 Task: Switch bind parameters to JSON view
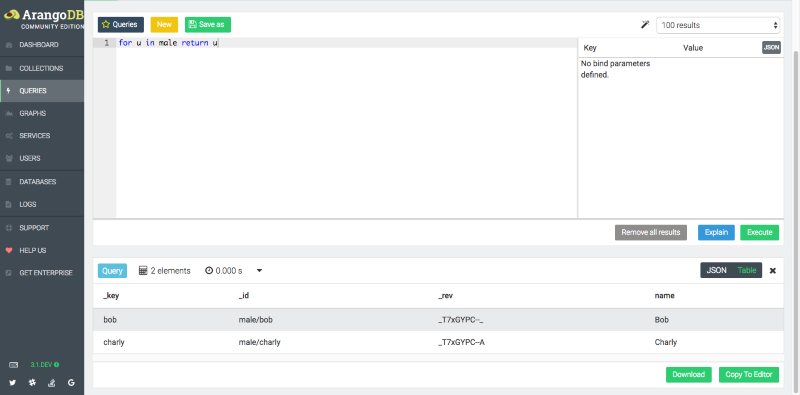coord(771,47)
